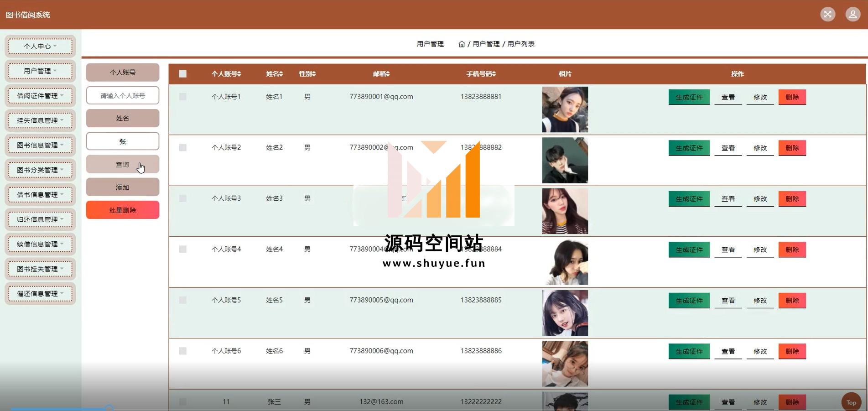Click the 添加 add button
Screen dimensions: 868x411
[x=123, y=187]
